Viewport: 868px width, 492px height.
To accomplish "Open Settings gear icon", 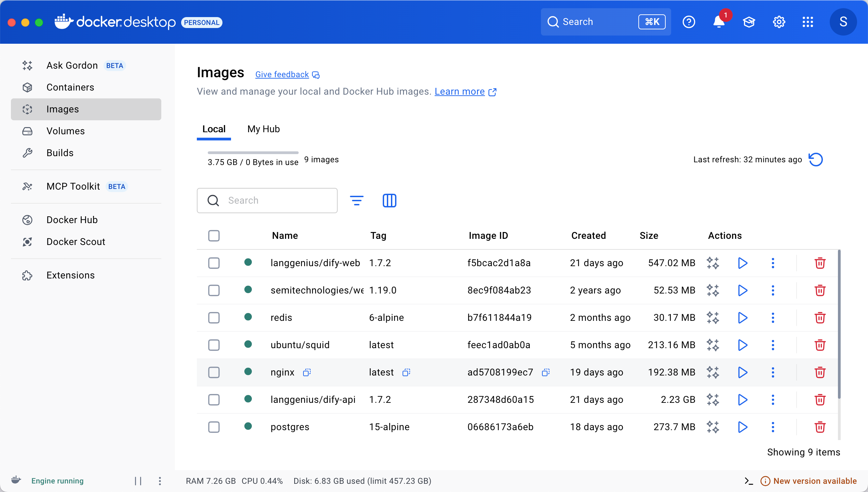I will 779,22.
